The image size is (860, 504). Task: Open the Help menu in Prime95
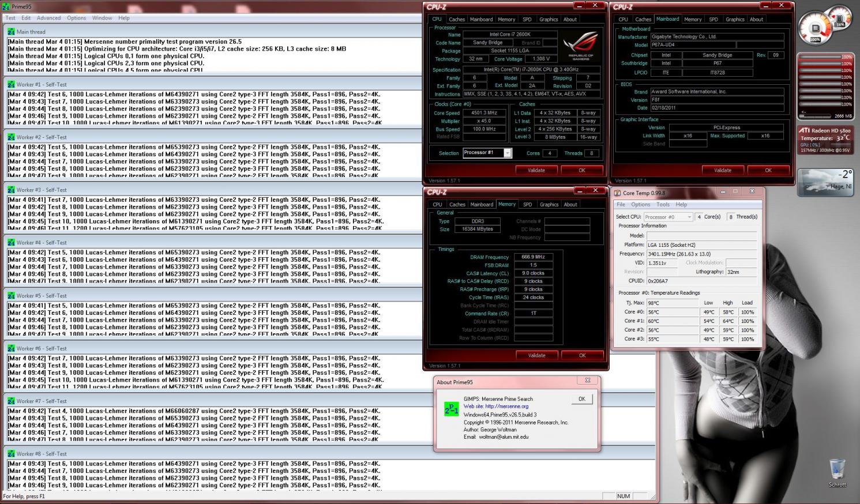124,18
